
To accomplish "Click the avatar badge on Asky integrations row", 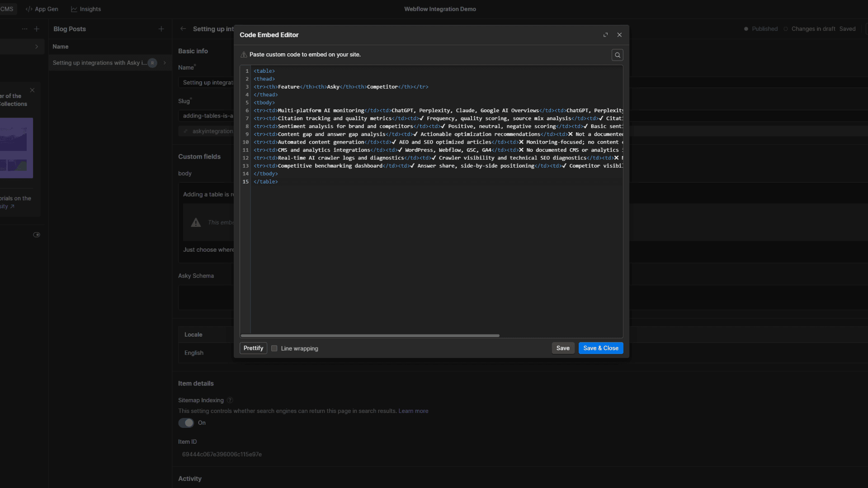I will (x=152, y=63).
